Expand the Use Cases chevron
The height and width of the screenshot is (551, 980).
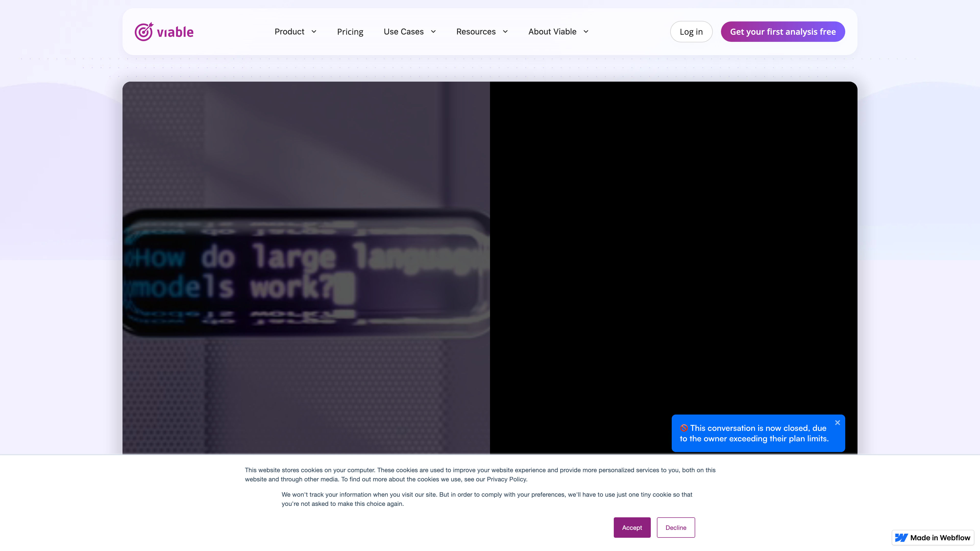coord(433,32)
